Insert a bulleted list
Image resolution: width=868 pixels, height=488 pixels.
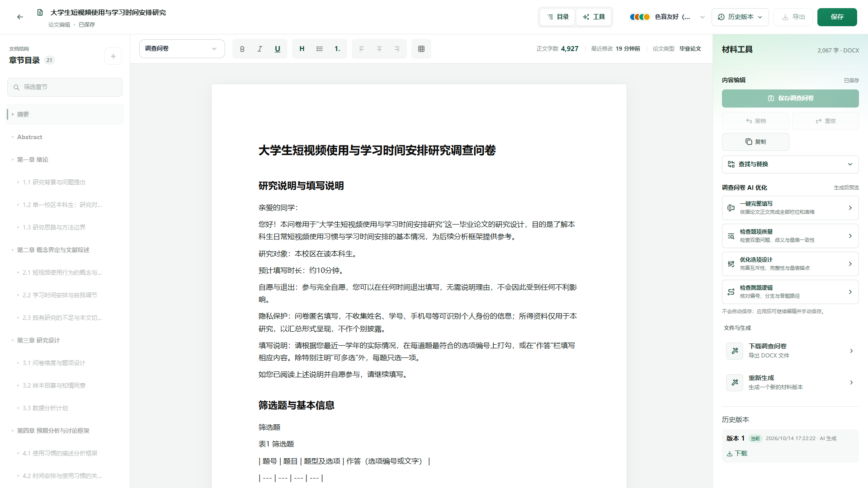[x=320, y=49]
